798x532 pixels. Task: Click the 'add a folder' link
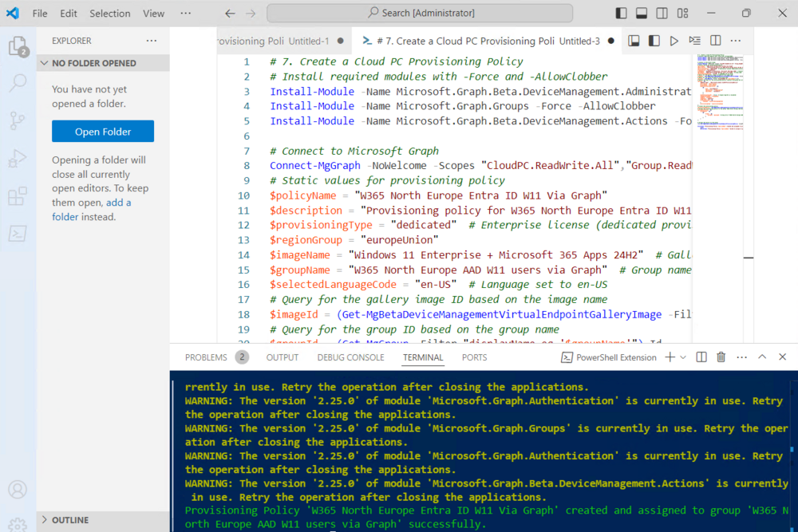pyautogui.click(x=92, y=210)
